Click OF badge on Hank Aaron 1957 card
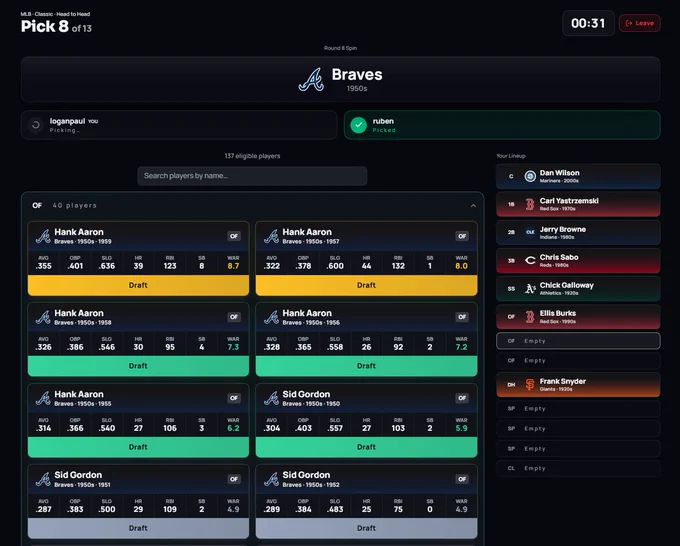Viewport: 680px width, 546px height. [x=462, y=236]
